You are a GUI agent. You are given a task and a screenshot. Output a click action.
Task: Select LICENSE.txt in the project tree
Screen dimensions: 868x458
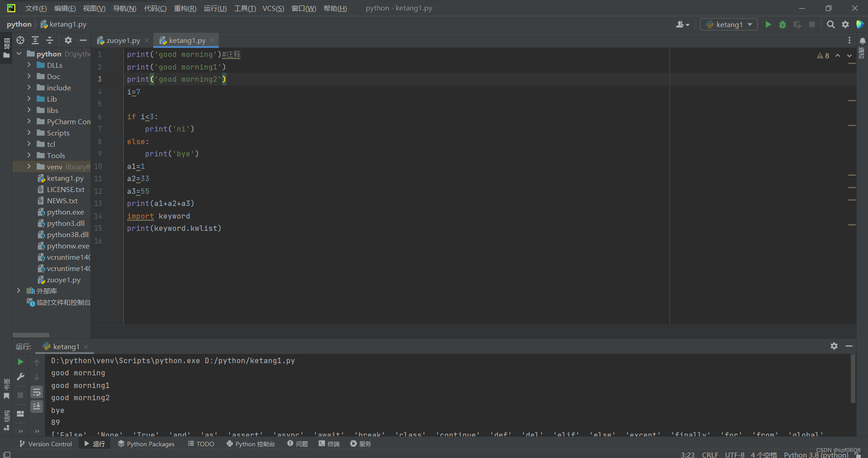point(66,190)
